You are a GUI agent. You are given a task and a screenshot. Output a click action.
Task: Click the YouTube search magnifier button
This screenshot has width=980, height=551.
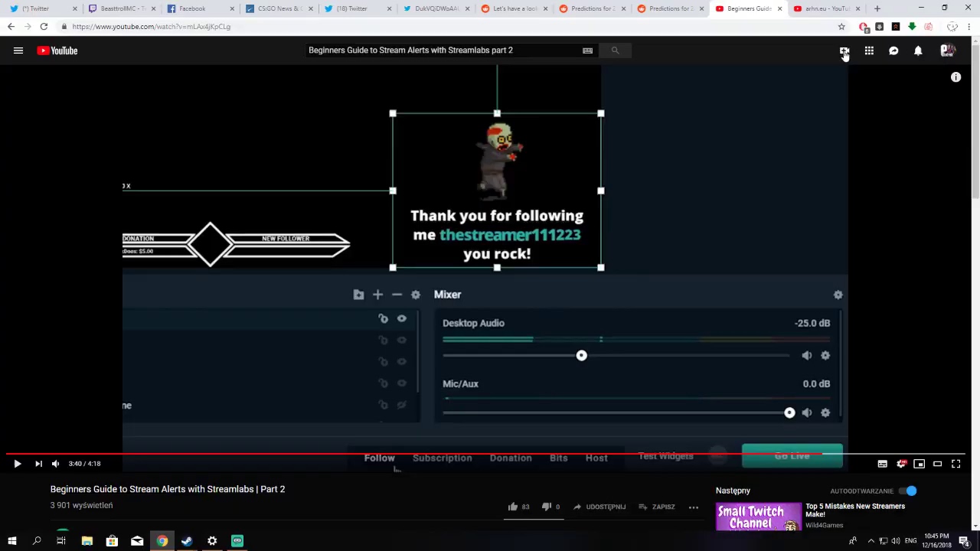coord(615,51)
